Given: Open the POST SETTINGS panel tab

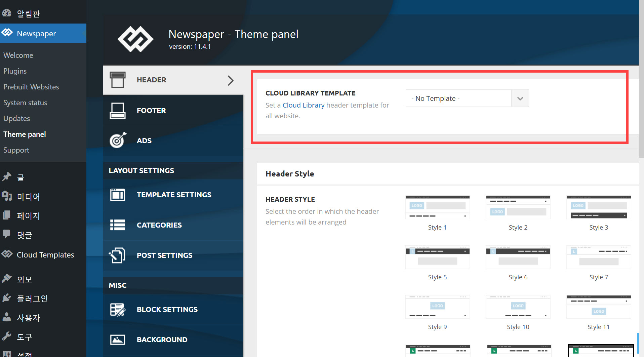Looking at the screenshot, I should [173, 255].
